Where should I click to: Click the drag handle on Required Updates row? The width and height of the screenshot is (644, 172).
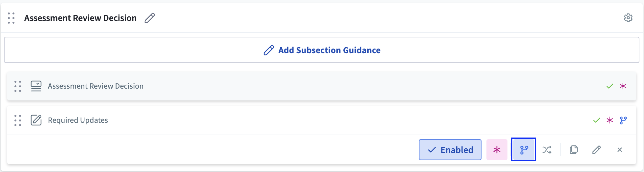click(x=18, y=120)
